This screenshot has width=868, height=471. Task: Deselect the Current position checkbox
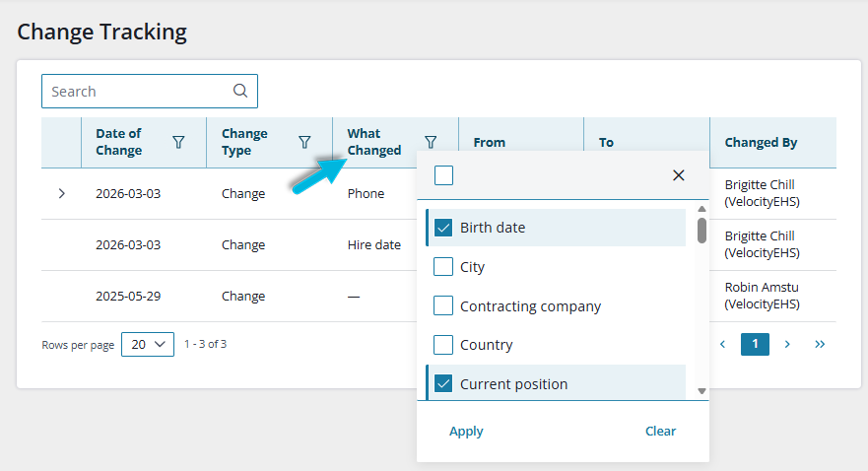pos(443,384)
